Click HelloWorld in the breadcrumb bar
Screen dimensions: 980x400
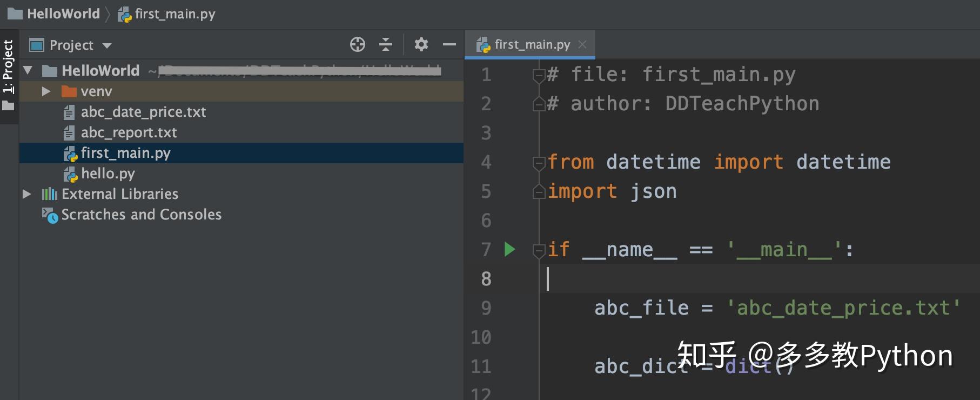63,14
